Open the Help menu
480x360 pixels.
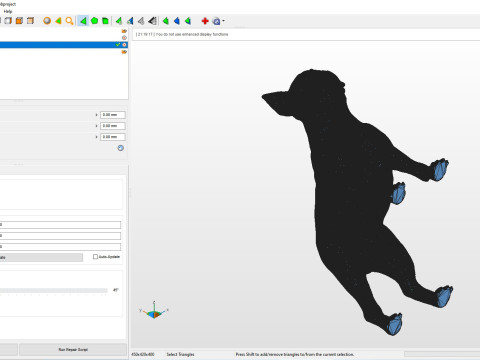(x=8, y=11)
